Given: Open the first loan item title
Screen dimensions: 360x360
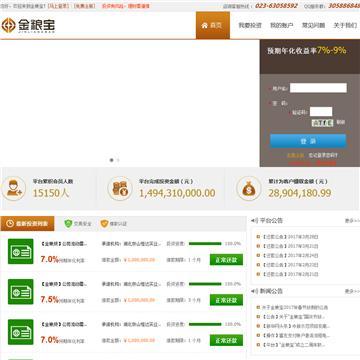Looking at the screenshot, I should (x=64, y=244).
